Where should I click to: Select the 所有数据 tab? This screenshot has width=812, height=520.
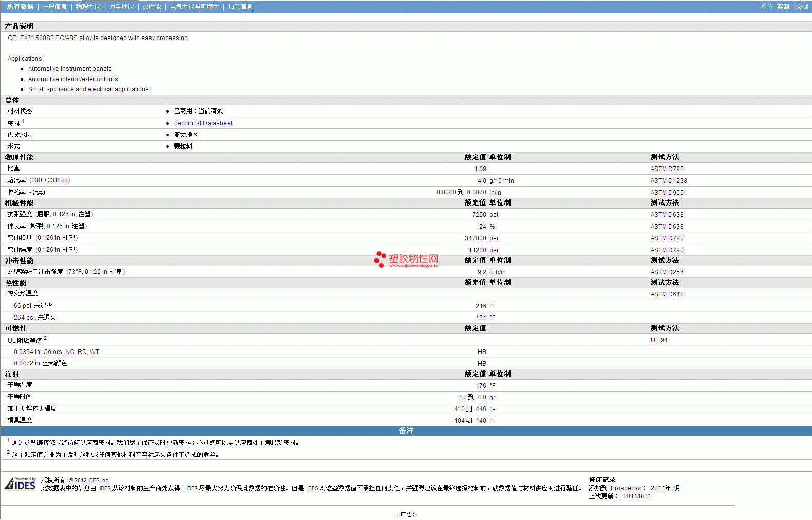coord(20,7)
